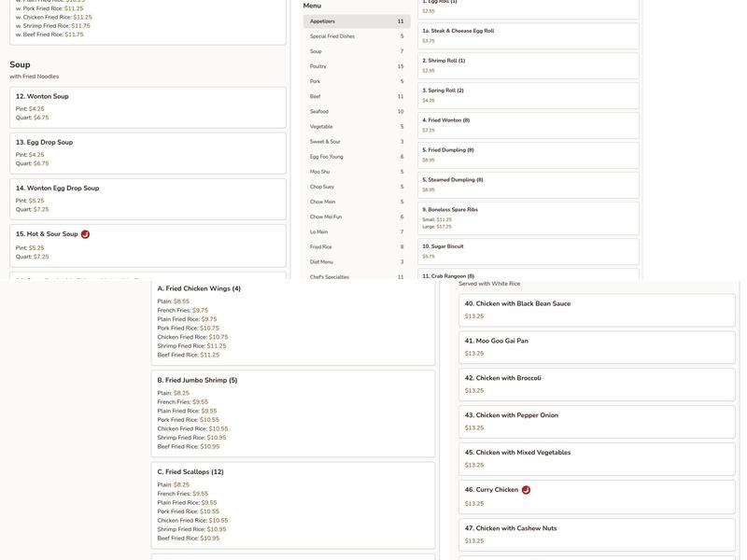This screenshot has width=747, height=560.
Task: Choose Fried Rice from the category list
Action: [x=356, y=247]
